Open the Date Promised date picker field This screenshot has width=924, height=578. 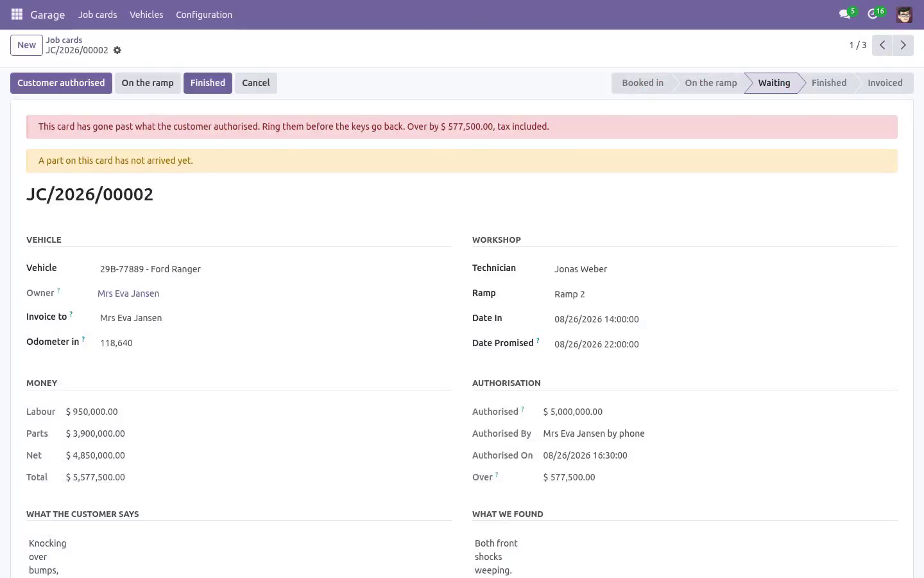724,344
